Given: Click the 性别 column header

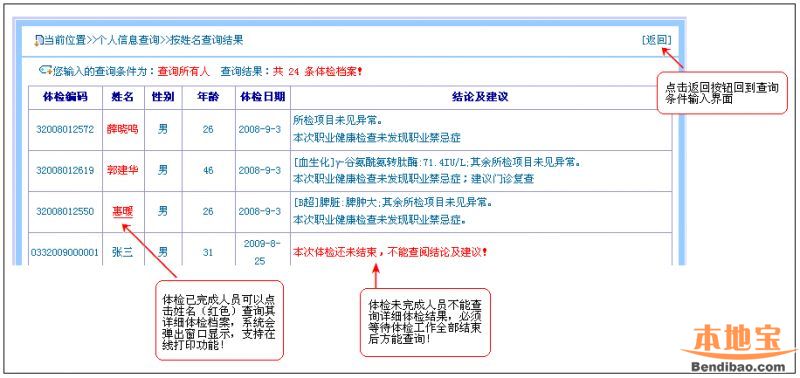Looking at the screenshot, I should coord(163,97).
